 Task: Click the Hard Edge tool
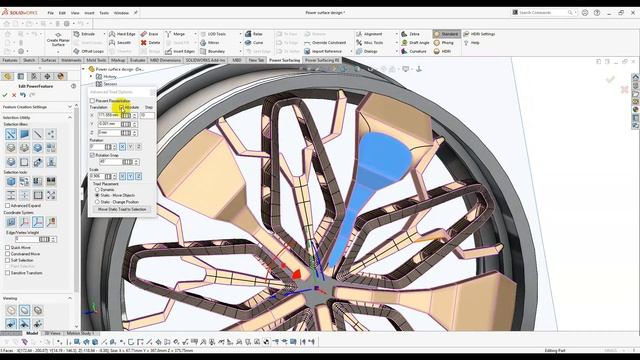point(122,34)
